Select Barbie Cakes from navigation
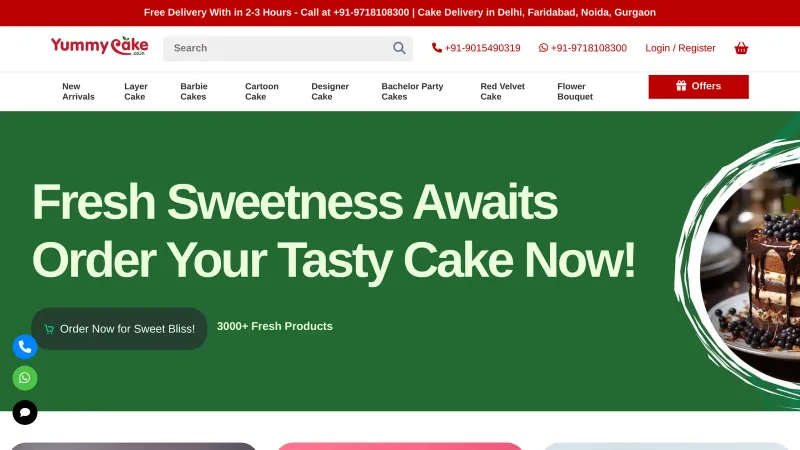 tap(194, 91)
